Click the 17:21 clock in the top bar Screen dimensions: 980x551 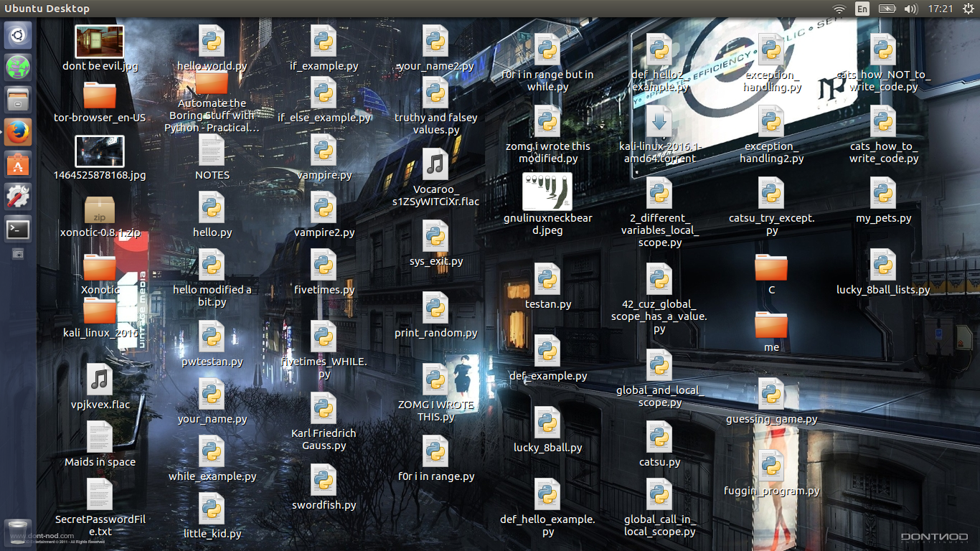[940, 9]
